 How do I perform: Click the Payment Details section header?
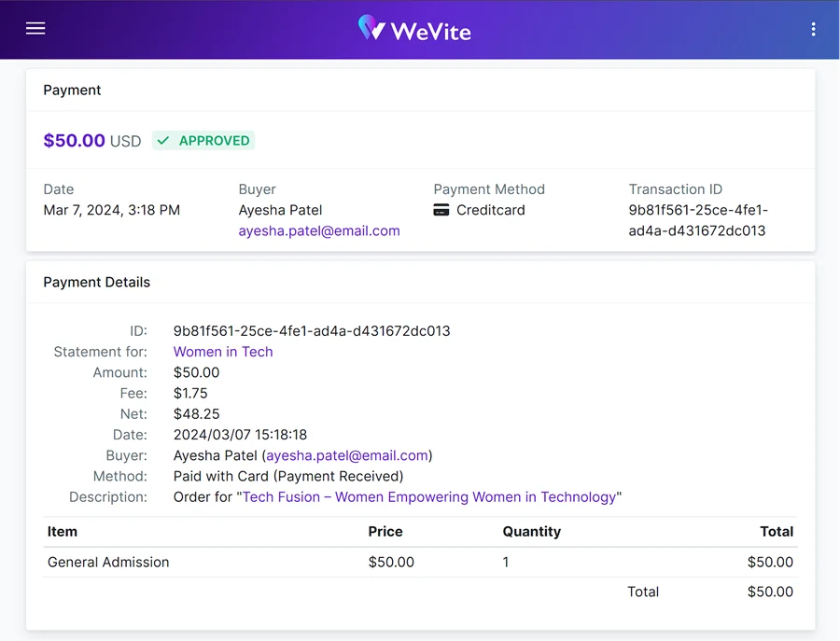click(x=96, y=282)
